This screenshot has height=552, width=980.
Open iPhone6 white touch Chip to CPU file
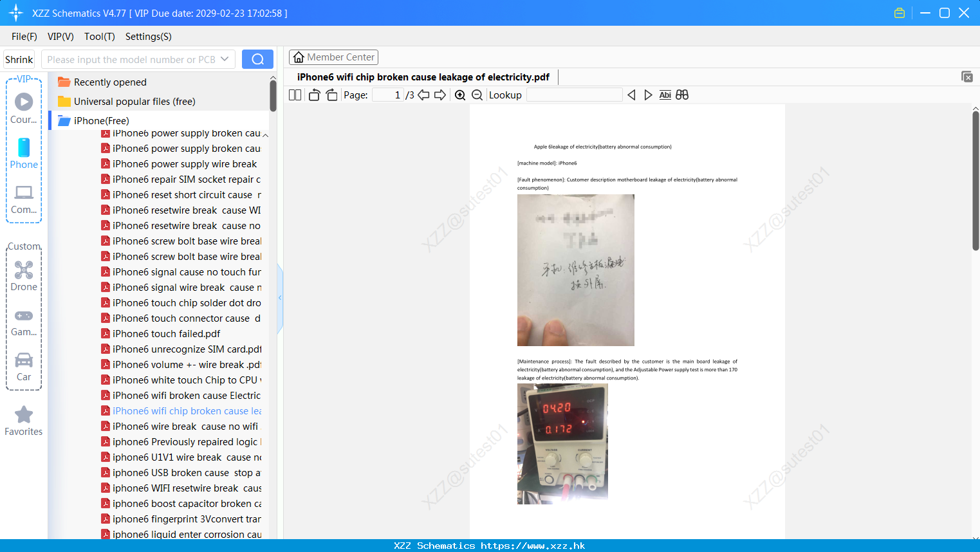click(x=181, y=380)
